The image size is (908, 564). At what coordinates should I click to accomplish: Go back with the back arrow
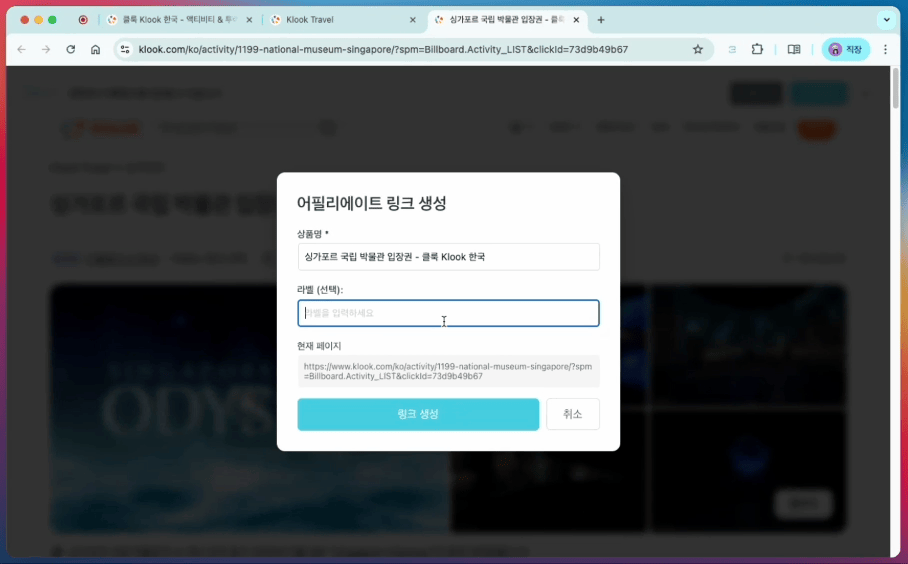click(x=21, y=50)
